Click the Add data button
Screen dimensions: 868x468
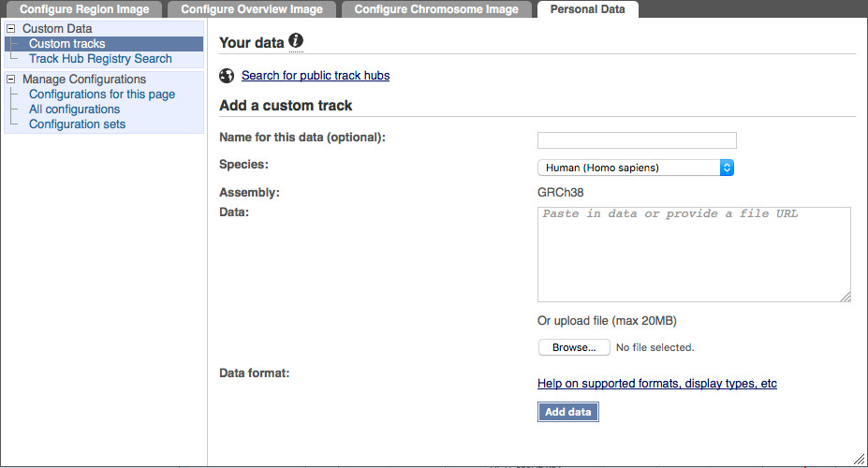pyautogui.click(x=568, y=412)
